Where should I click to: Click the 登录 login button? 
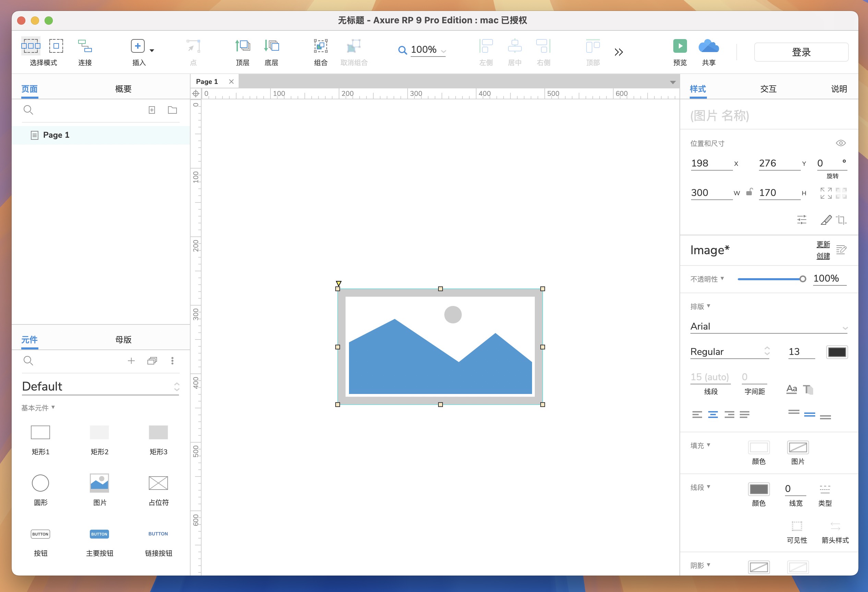(x=801, y=52)
